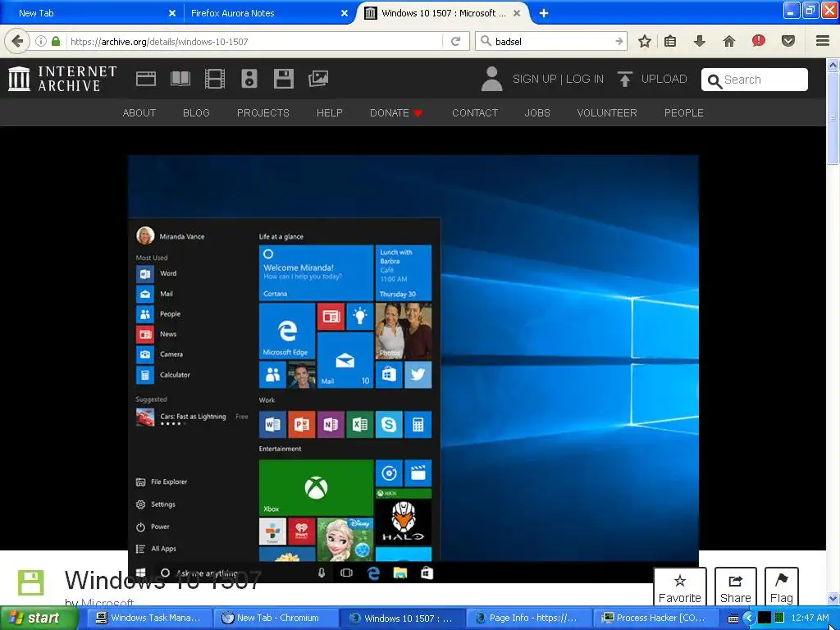Click the red alert extension icon

point(758,41)
